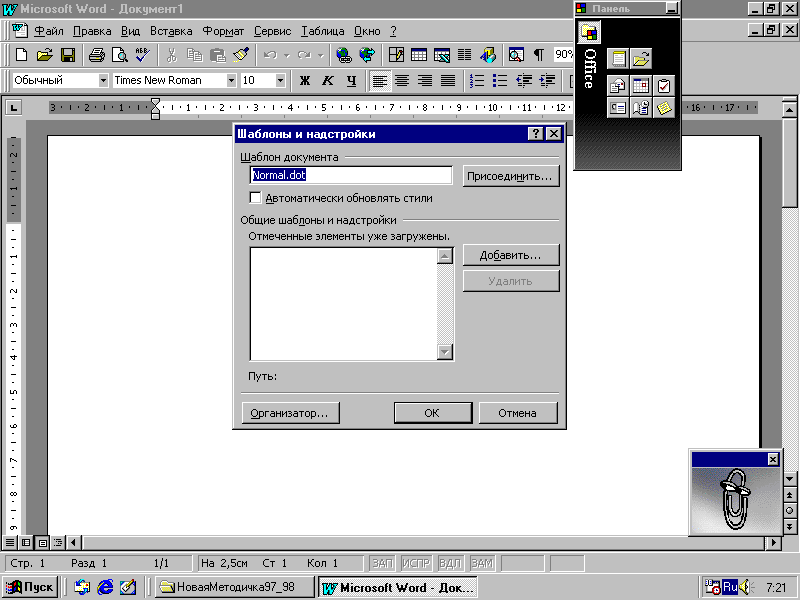
Task: Insert hyperlink globe icon
Action: 344,55
